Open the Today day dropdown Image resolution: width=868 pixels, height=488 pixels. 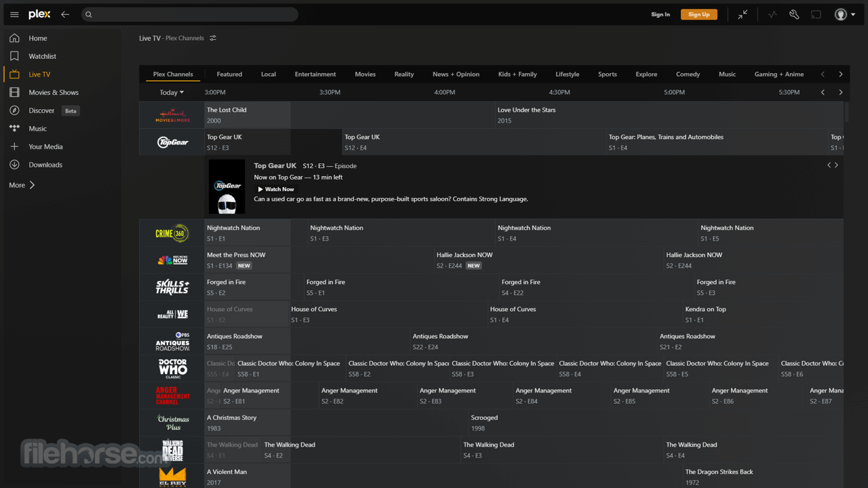point(172,92)
